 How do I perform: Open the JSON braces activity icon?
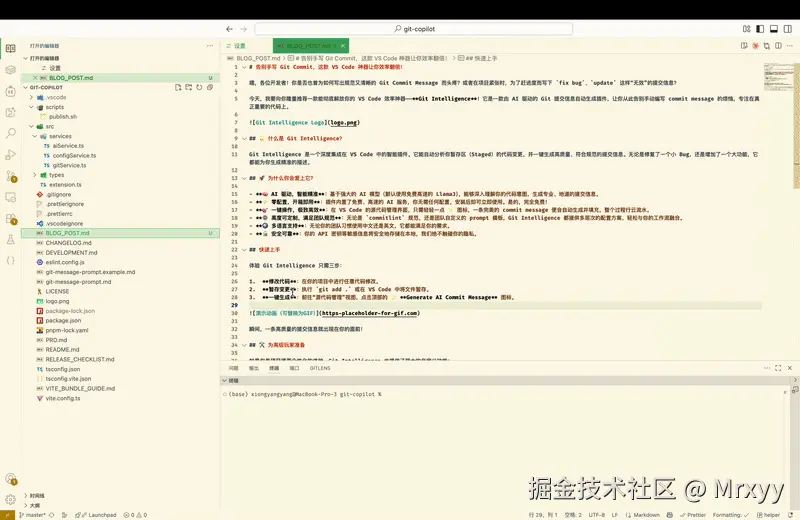10,260
